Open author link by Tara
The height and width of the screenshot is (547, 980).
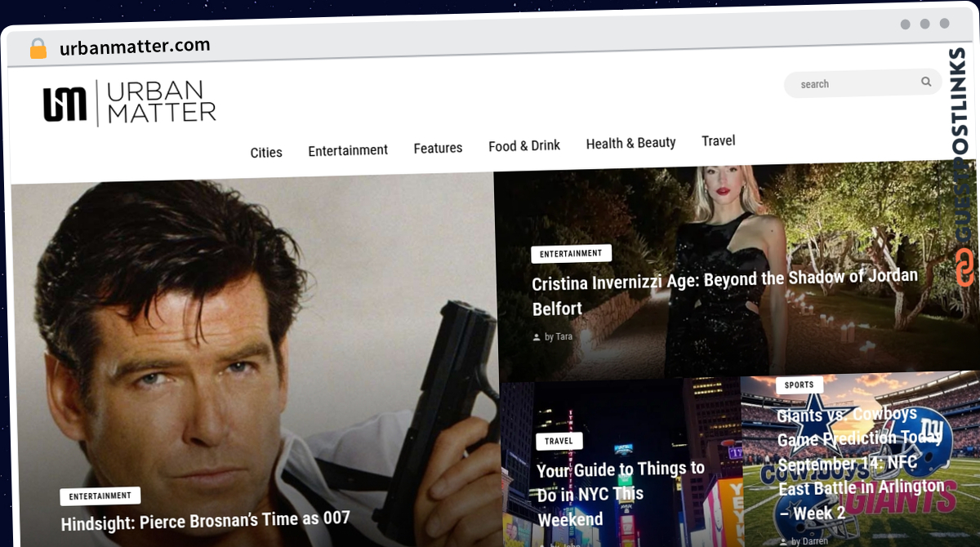pos(559,336)
